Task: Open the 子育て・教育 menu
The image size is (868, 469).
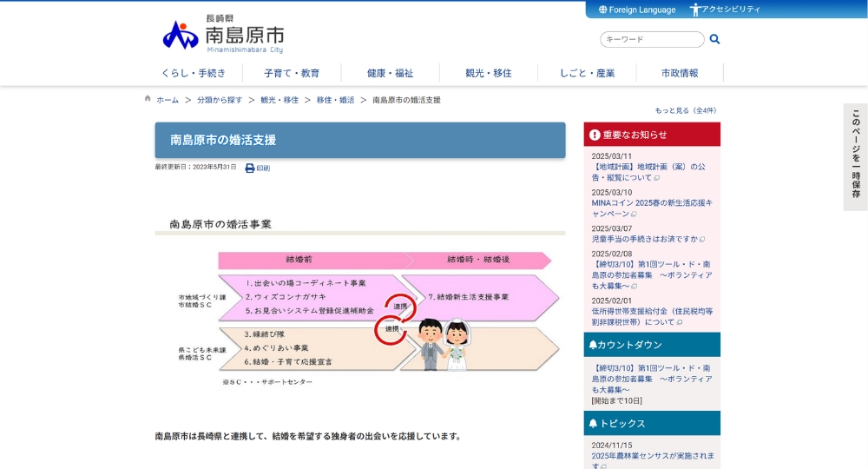Action: 292,73
